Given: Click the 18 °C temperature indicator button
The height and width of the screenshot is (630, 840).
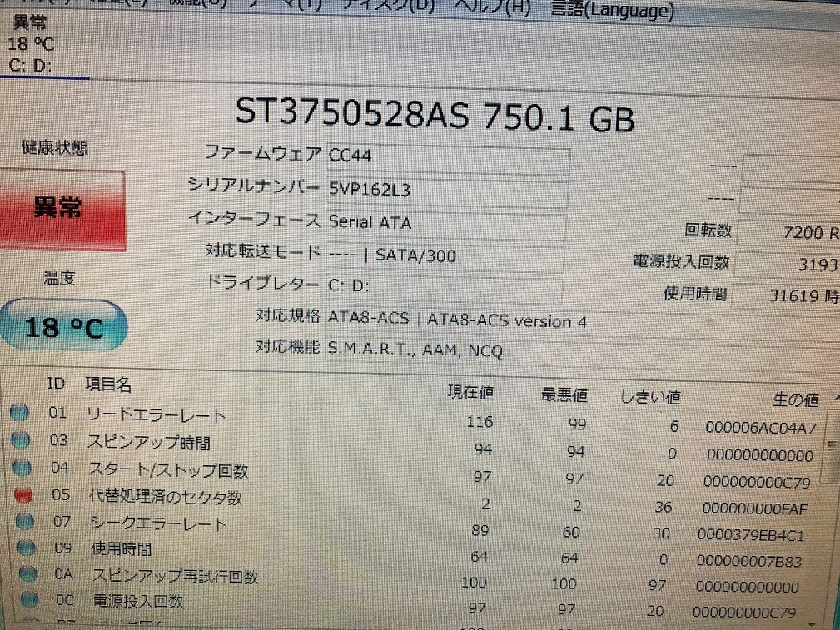Looking at the screenshot, I should pyautogui.click(x=63, y=325).
